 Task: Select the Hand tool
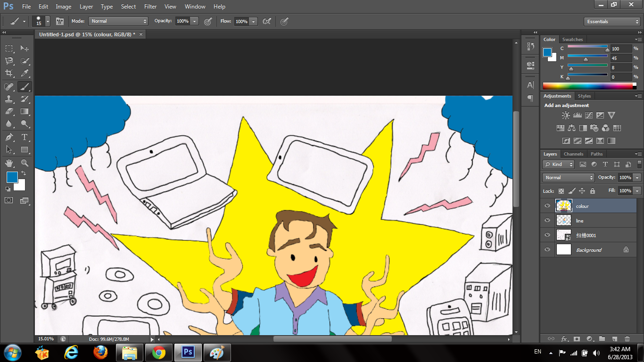click(x=9, y=163)
